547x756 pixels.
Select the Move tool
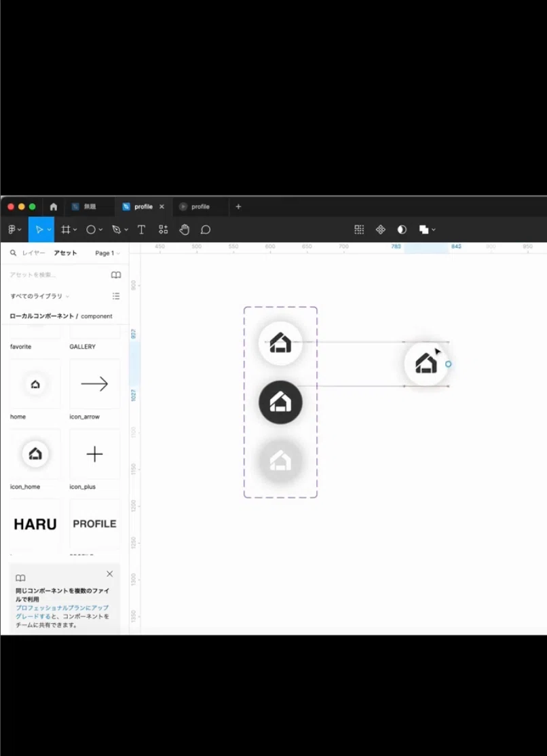point(39,229)
